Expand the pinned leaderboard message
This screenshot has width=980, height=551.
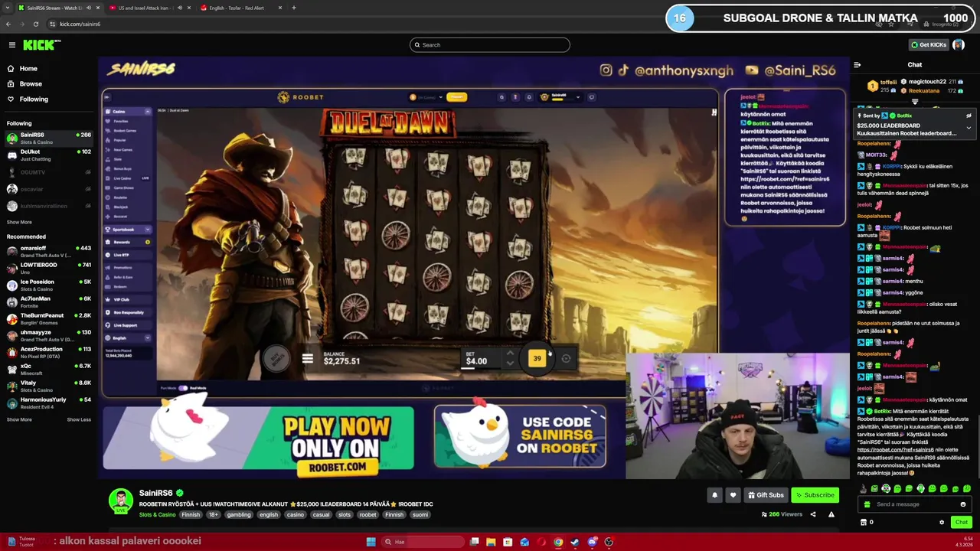point(969,128)
